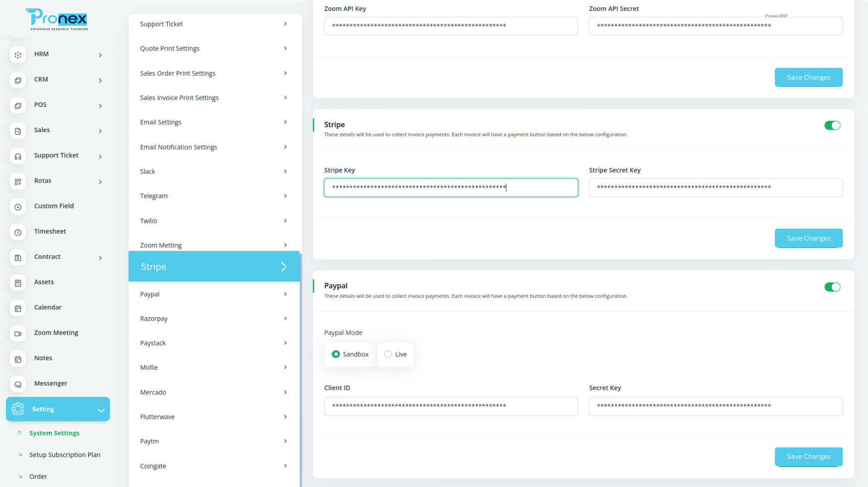Go to Paystack settings section
The image size is (868, 487).
[214, 343]
